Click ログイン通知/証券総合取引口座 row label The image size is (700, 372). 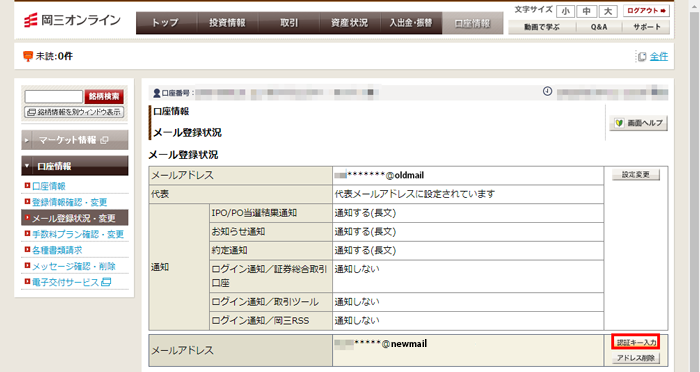point(269,276)
